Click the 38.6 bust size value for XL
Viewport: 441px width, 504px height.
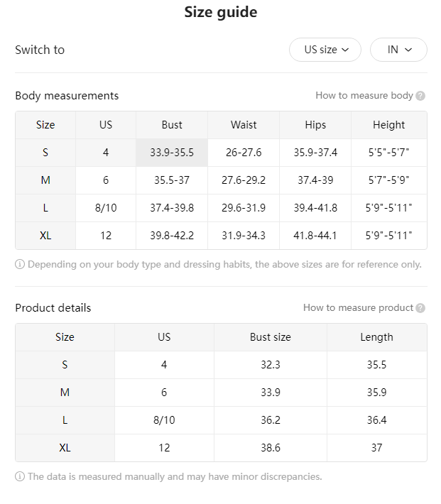click(270, 448)
